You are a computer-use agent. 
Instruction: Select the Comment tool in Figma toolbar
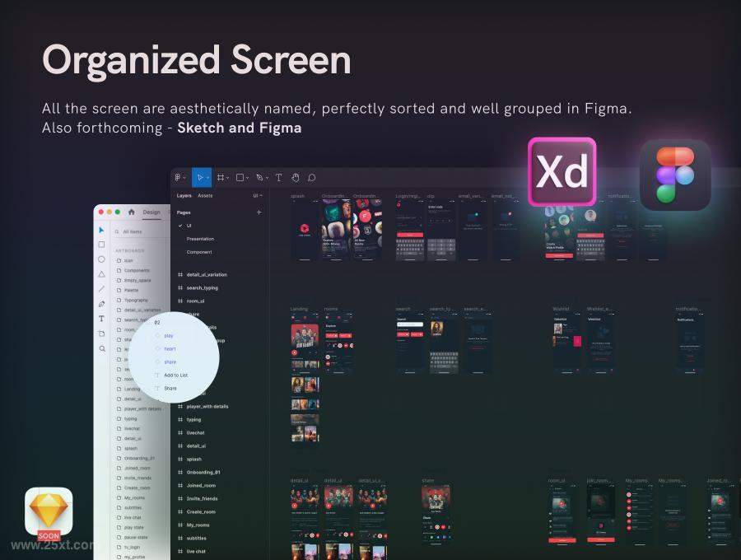pos(312,178)
